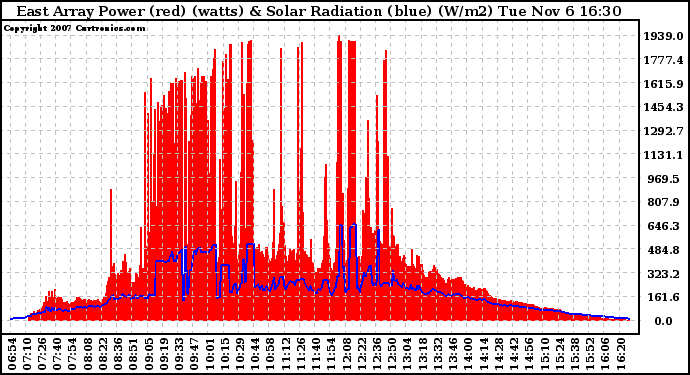Click the 08:36 time label

(118, 354)
